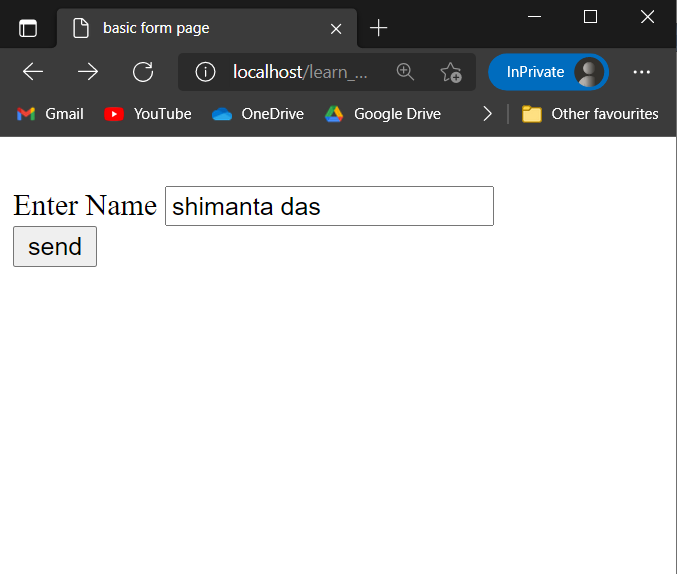Expand the favourites bar overflow chevron

tap(487, 114)
